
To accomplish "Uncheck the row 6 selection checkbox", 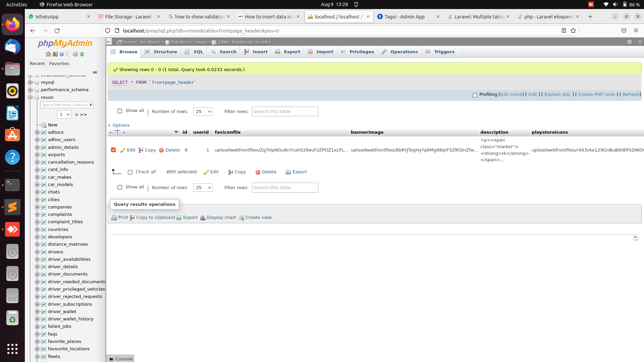I will point(113,150).
